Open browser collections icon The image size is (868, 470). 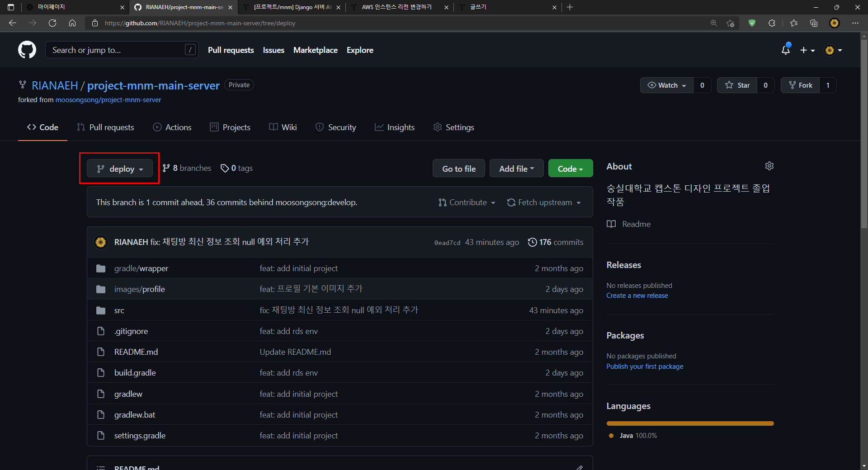(x=814, y=23)
